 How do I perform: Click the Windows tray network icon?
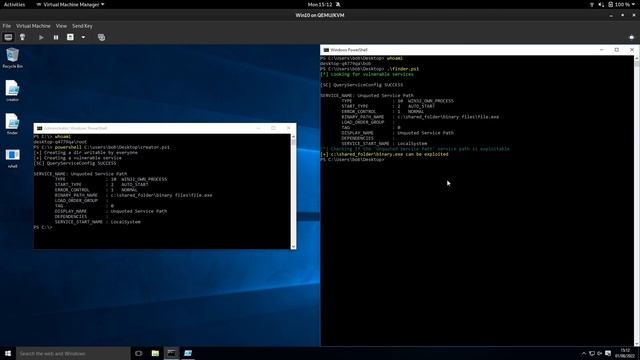coord(592,353)
